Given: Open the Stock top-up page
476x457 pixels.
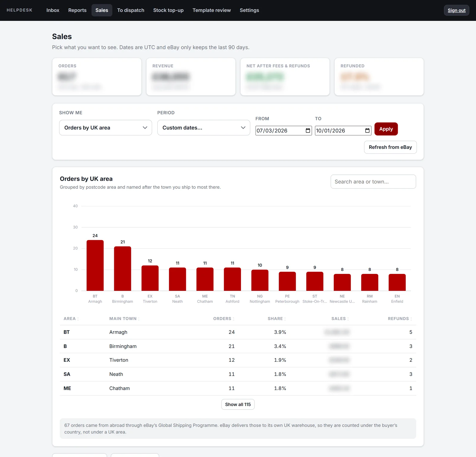Looking at the screenshot, I should tap(168, 10).
